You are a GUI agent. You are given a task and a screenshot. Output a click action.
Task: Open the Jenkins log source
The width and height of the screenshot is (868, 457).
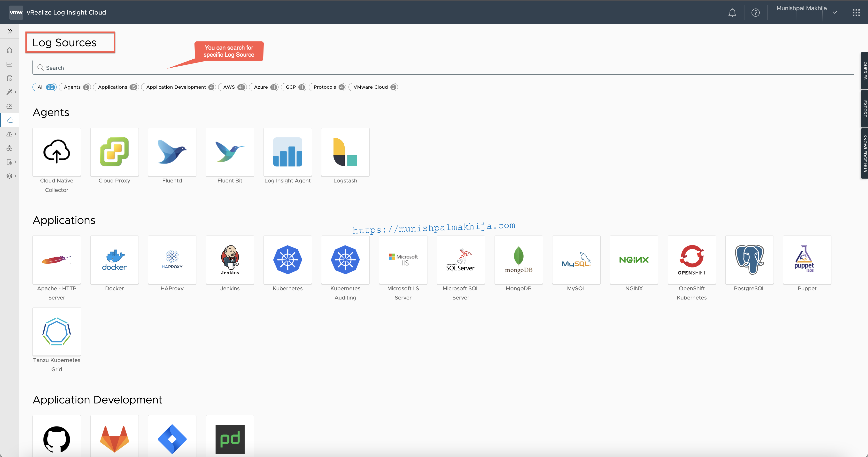230,260
